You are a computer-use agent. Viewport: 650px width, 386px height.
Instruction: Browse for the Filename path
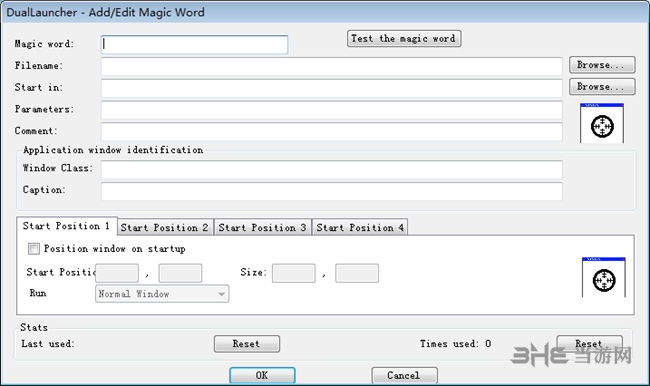tap(602, 65)
